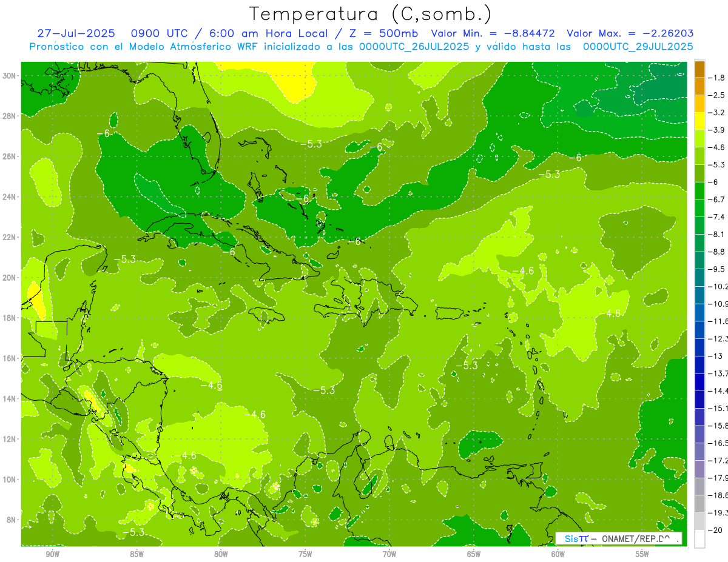This screenshot has height=562, width=728.
Task: Click the -20 colorbar tick label
Action: (x=716, y=530)
